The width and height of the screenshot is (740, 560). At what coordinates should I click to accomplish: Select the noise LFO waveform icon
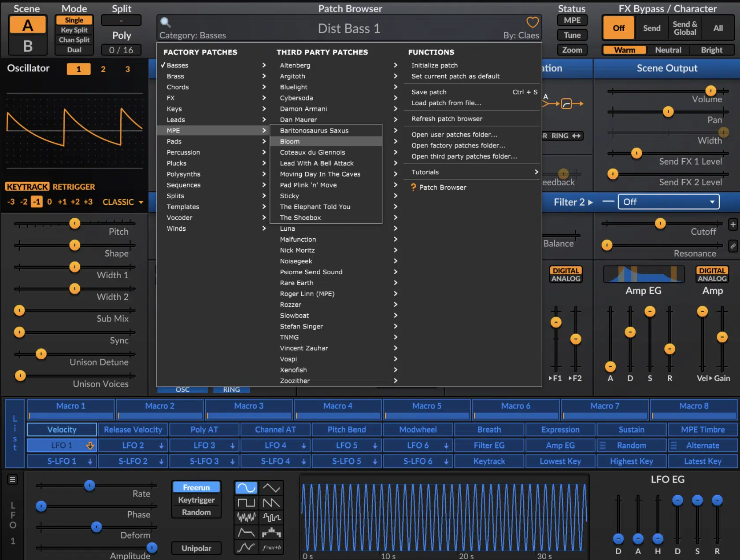click(x=246, y=517)
